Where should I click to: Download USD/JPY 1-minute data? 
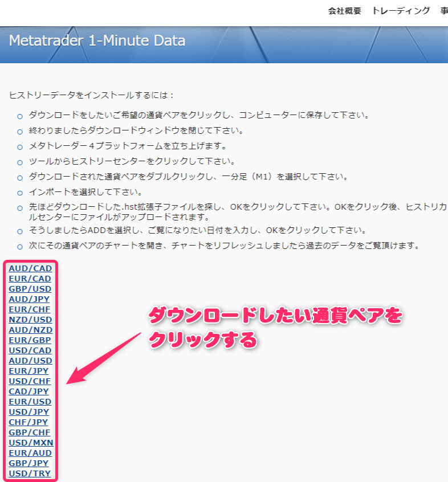click(29, 412)
